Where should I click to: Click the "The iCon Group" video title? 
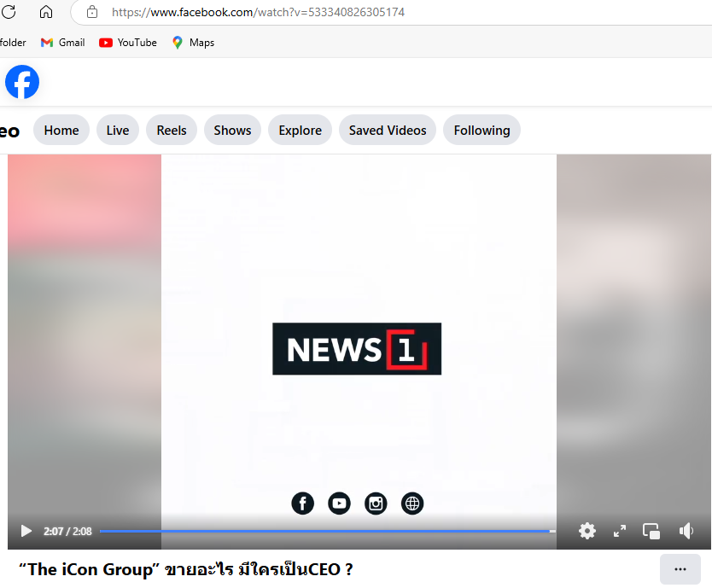pos(185,569)
